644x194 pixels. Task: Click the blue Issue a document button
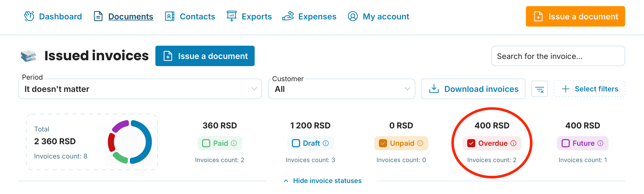(x=205, y=56)
